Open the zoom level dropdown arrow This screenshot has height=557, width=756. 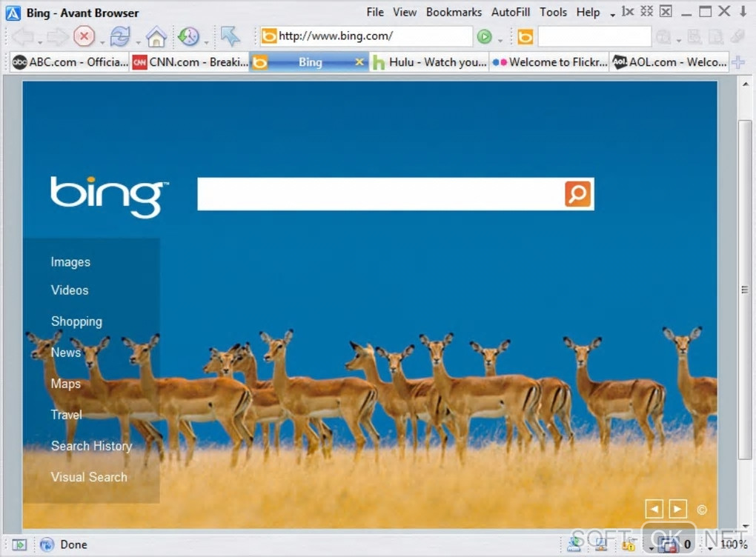pos(710,548)
